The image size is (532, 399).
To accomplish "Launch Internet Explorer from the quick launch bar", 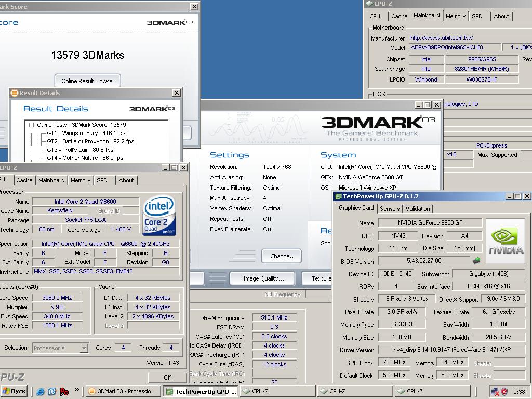I will 41,392.
